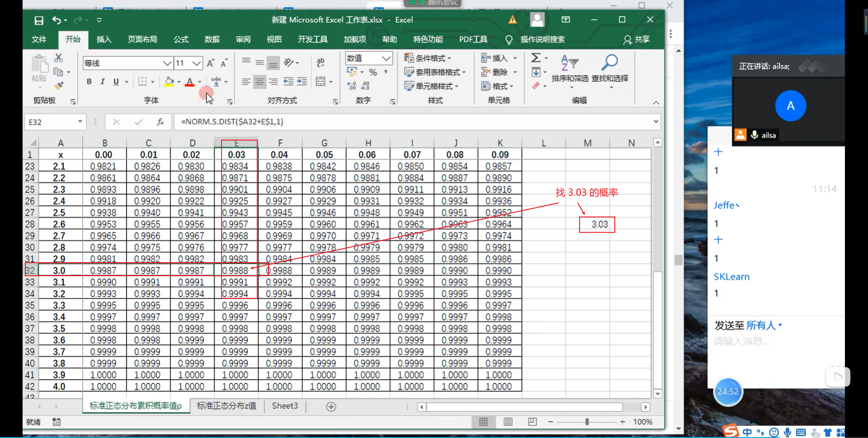This screenshot has height=438, width=868.
Task: Toggle bottom vertical alignment
Action: [x=273, y=63]
